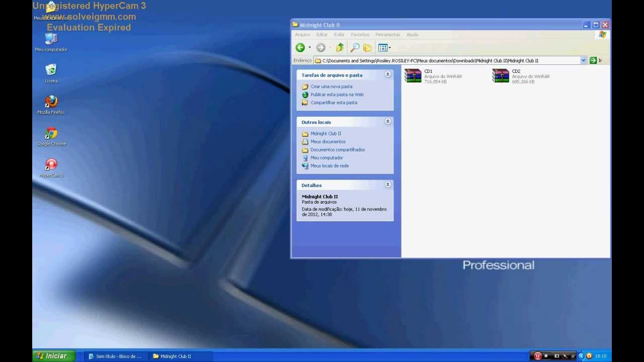Minimize the Midnight Club II window

[587, 25]
